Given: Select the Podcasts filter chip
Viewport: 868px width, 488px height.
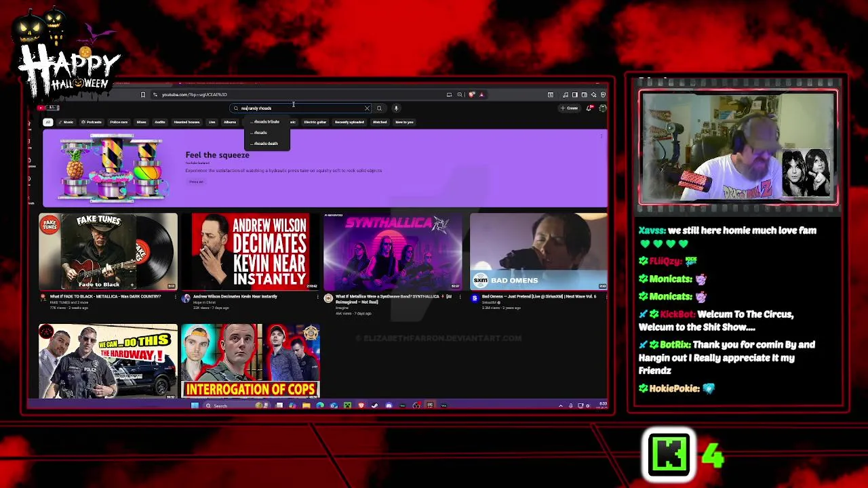Looking at the screenshot, I should (92, 122).
